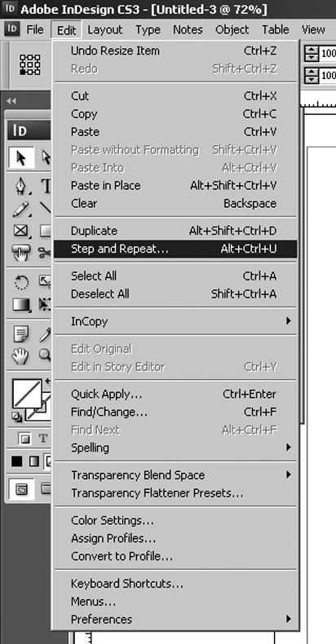The image size is (336, 644).
Task: Select the black arrow Selection tool
Action: 21,158
